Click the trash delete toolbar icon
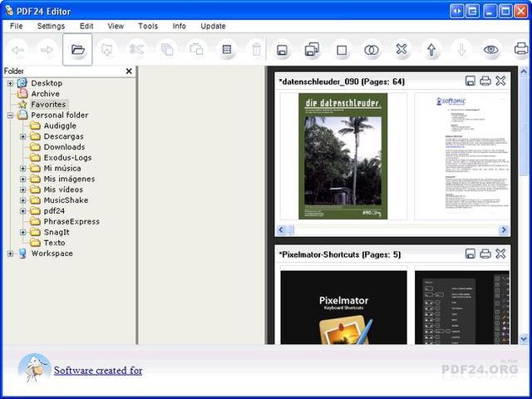Image resolution: width=532 pixels, height=399 pixels. [x=256, y=50]
